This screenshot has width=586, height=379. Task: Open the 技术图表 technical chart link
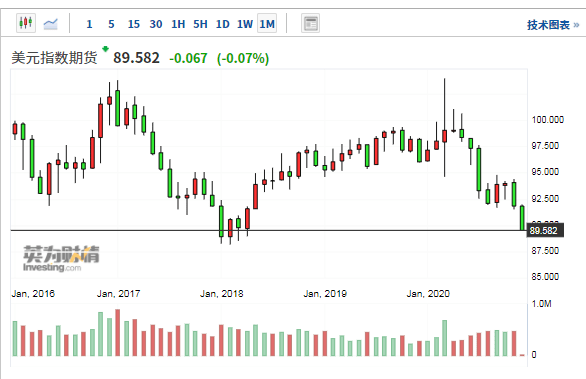553,25
